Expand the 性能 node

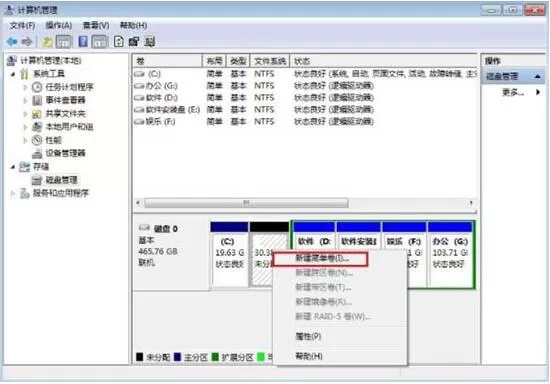(25, 140)
